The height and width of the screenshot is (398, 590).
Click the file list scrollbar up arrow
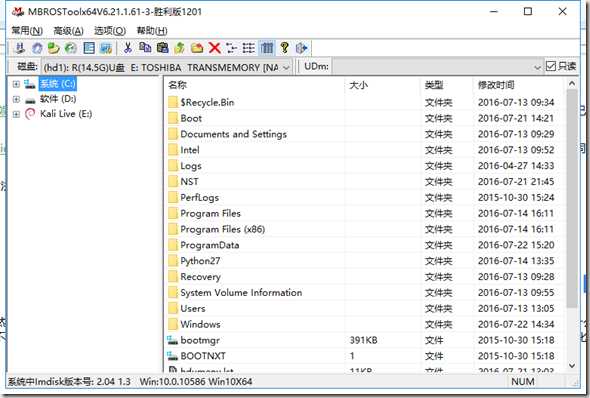click(572, 84)
